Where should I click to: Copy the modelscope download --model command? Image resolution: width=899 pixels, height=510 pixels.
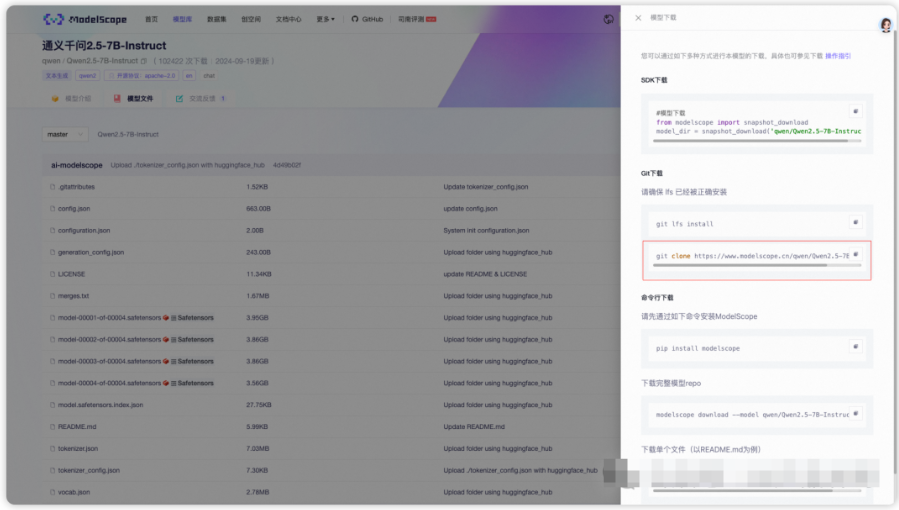(855, 414)
